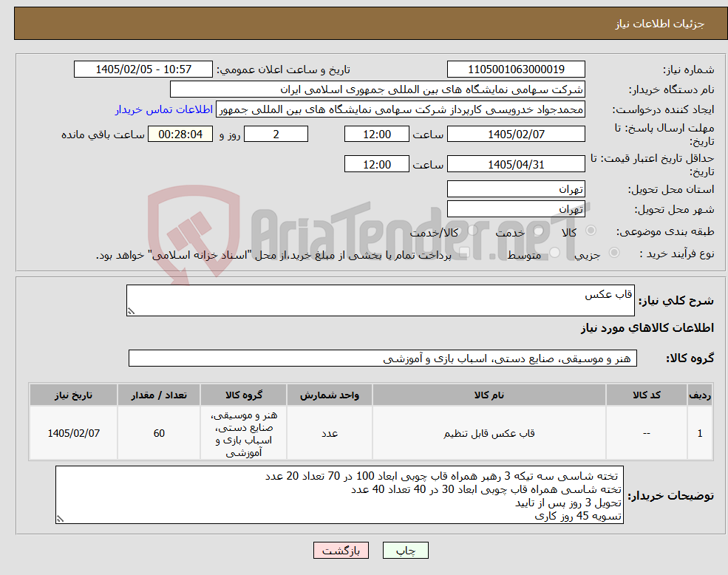Click the table goods group cell هنر و موسیقی
Viewport: 728px width, 575px height.
click(243, 433)
